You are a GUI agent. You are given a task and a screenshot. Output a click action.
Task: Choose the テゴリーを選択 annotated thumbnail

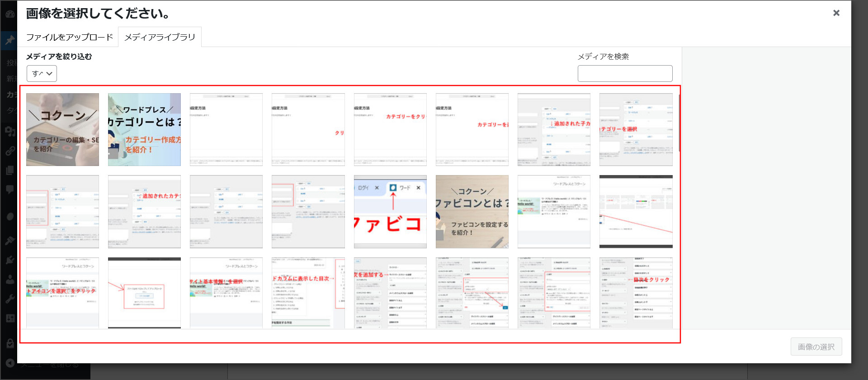tap(636, 129)
